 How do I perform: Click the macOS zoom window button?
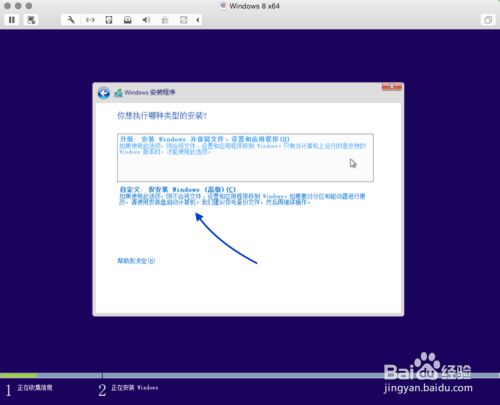(29, 6)
